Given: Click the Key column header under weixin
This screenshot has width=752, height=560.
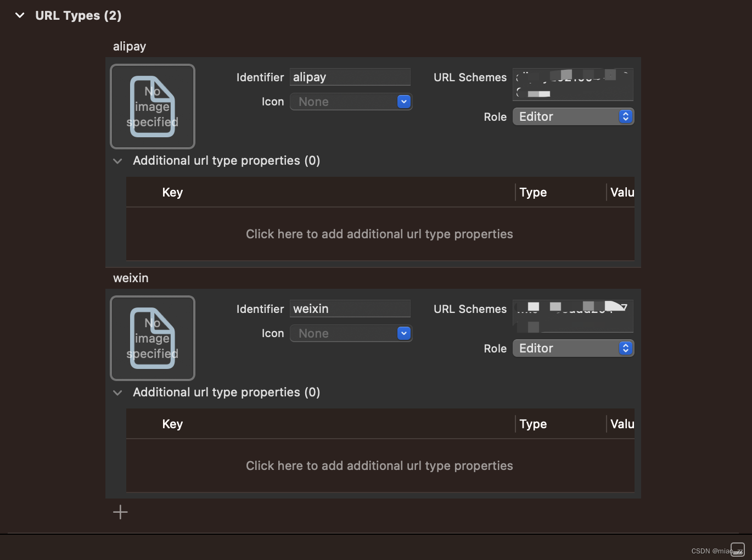Looking at the screenshot, I should (172, 424).
